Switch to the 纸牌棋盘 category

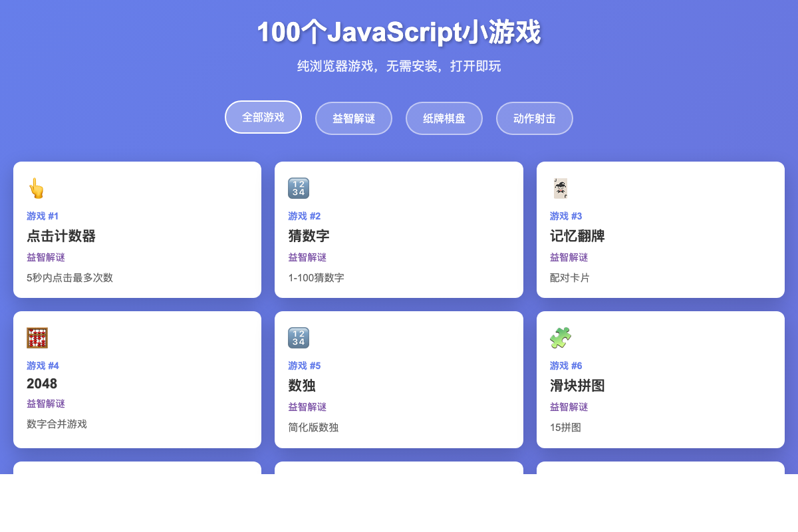444,118
